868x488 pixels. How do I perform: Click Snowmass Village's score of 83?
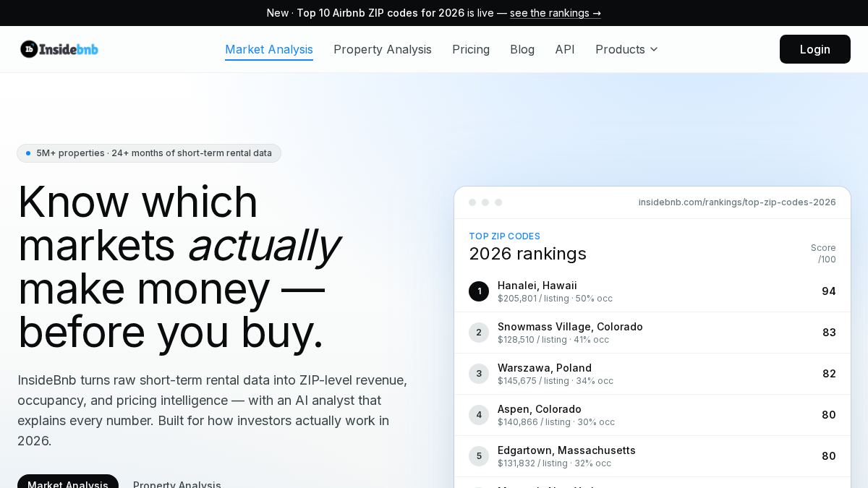[x=829, y=333]
